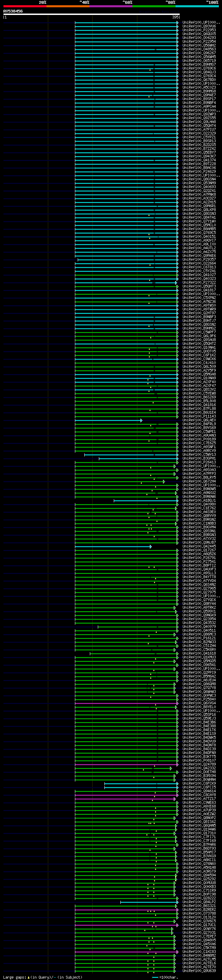222x980 pixels.
Task: Select the UniRef100_B7ZZ42 label
Action: [x=199, y=149]
